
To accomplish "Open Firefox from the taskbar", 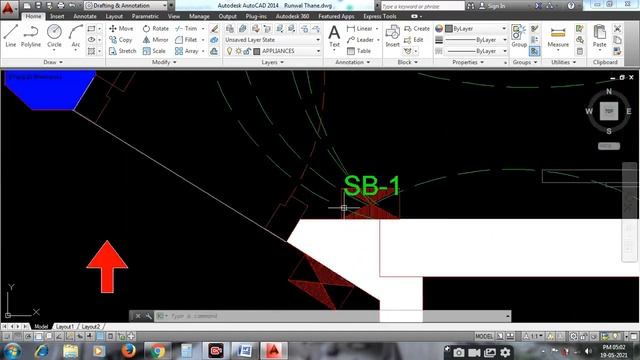I will click(x=128, y=351).
